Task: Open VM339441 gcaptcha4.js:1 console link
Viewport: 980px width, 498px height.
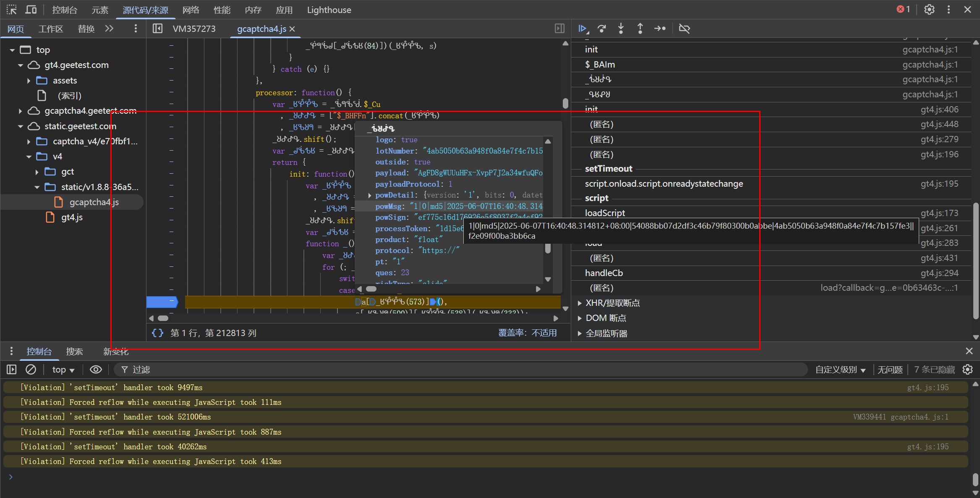Action: [901, 417]
